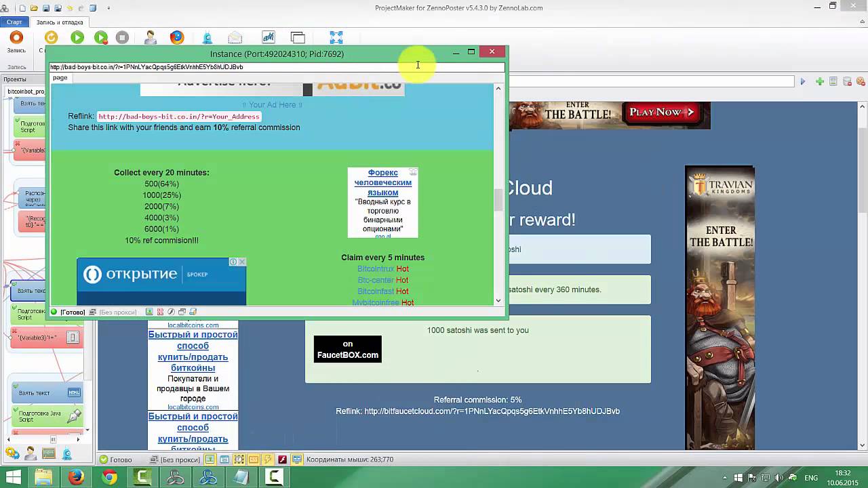Click the volume speaker icon in system tray
Image resolution: width=868 pixels, height=488 pixels.
(x=778, y=478)
